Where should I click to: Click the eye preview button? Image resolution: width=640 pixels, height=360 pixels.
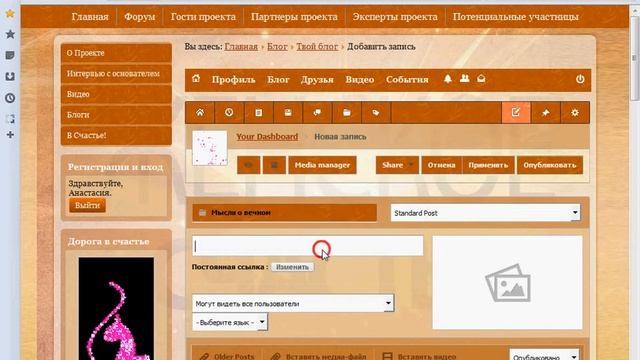pyautogui.click(x=249, y=165)
